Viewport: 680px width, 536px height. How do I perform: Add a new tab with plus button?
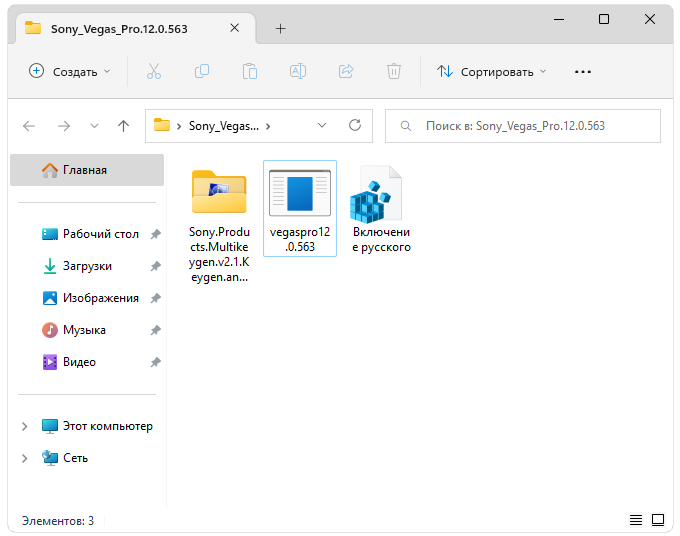(x=280, y=28)
